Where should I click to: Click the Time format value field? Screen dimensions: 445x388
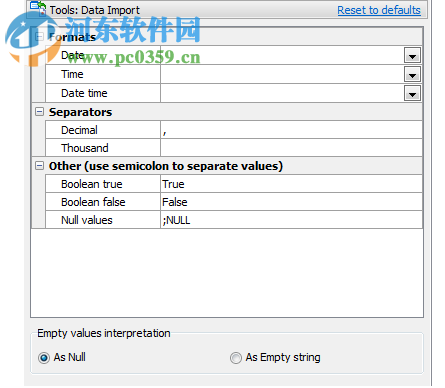click(282, 74)
